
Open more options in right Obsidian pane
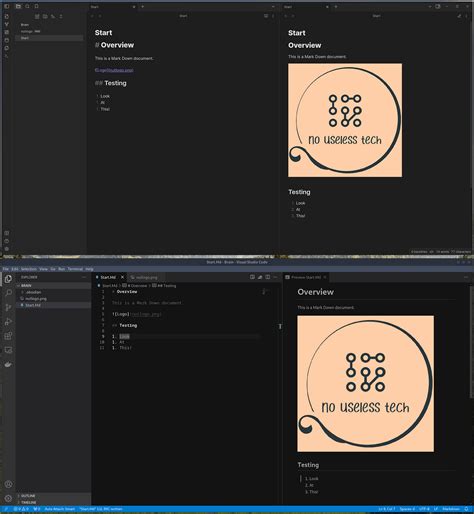pyautogui.click(x=466, y=16)
